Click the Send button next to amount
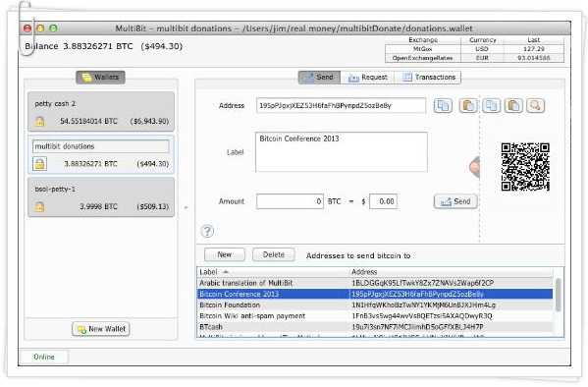Screen dimensions: 588x387 tap(455, 201)
